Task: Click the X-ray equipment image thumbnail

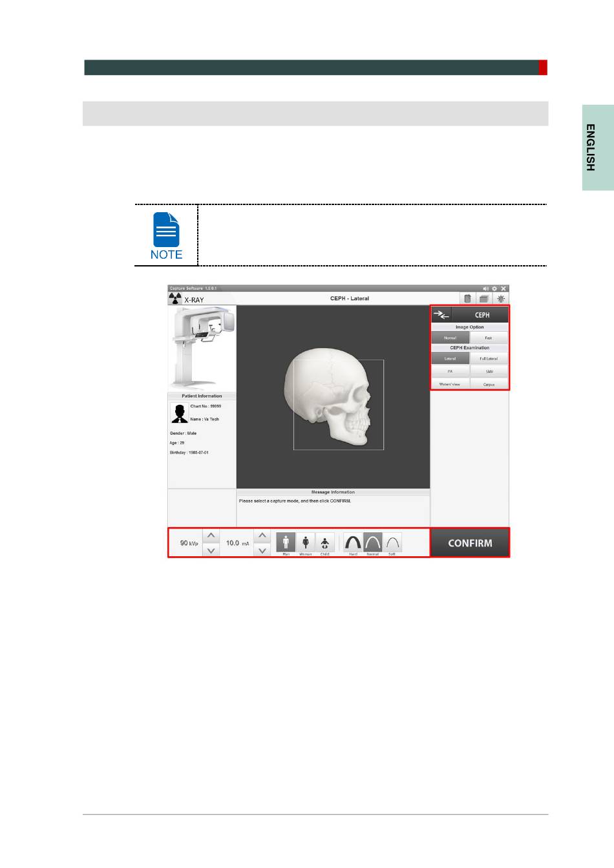Action: click(x=202, y=349)
